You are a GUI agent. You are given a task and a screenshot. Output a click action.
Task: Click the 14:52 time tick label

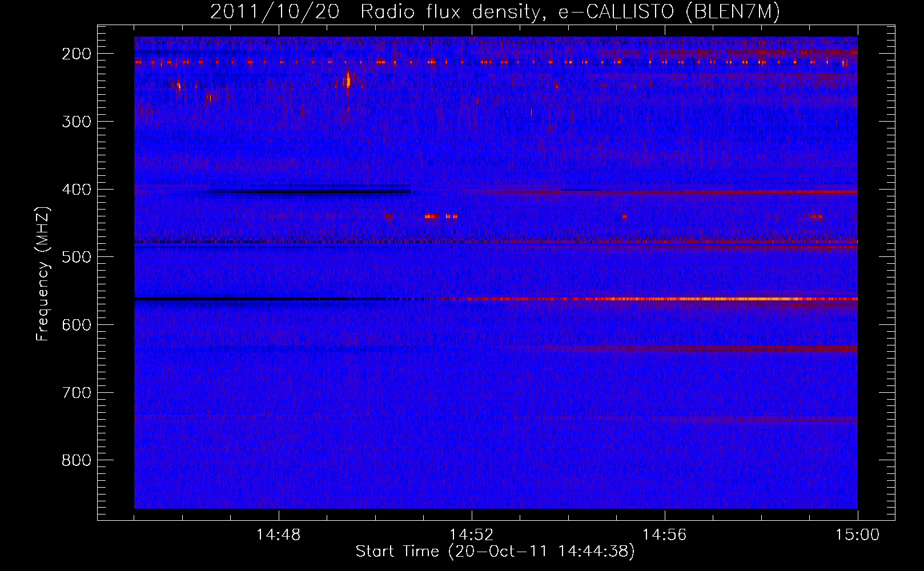pyautogui.click(x=472, y=535)
